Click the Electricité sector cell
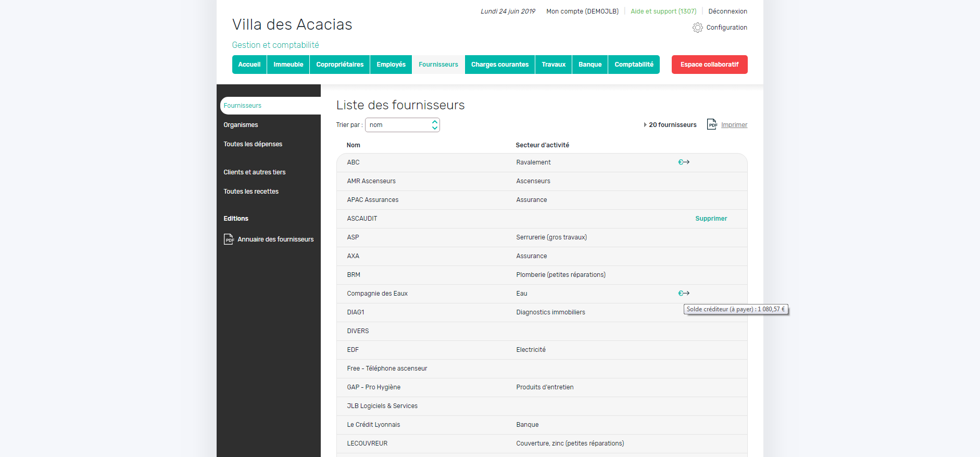The width and height of the screenshot is (980, 457). tap(531, 350)
